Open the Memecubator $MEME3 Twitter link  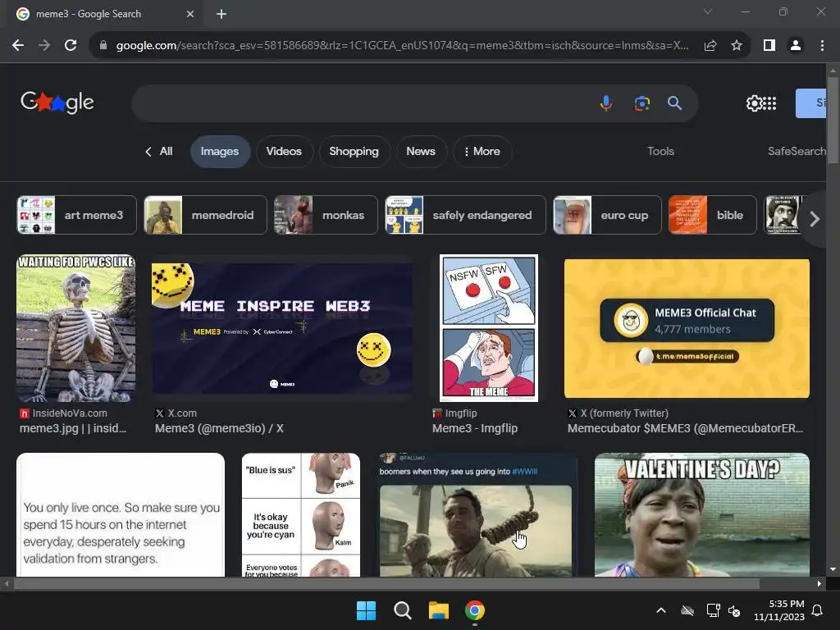(685, 428)
